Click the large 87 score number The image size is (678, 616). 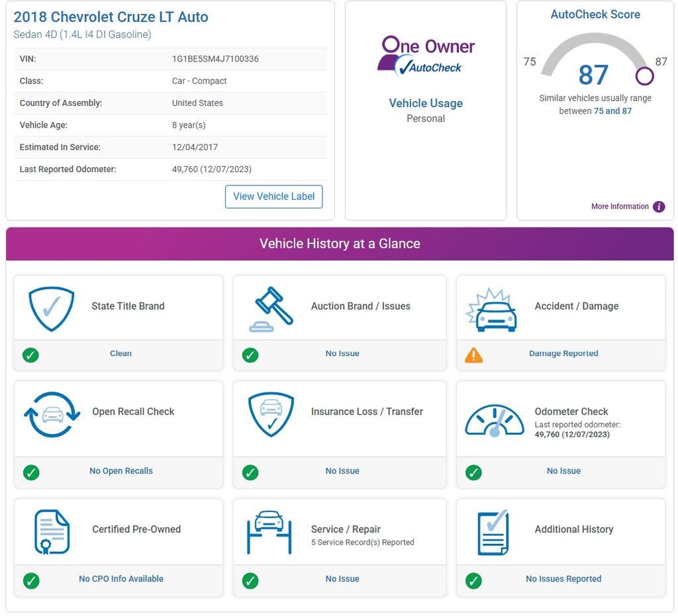[x=593, y=75]
